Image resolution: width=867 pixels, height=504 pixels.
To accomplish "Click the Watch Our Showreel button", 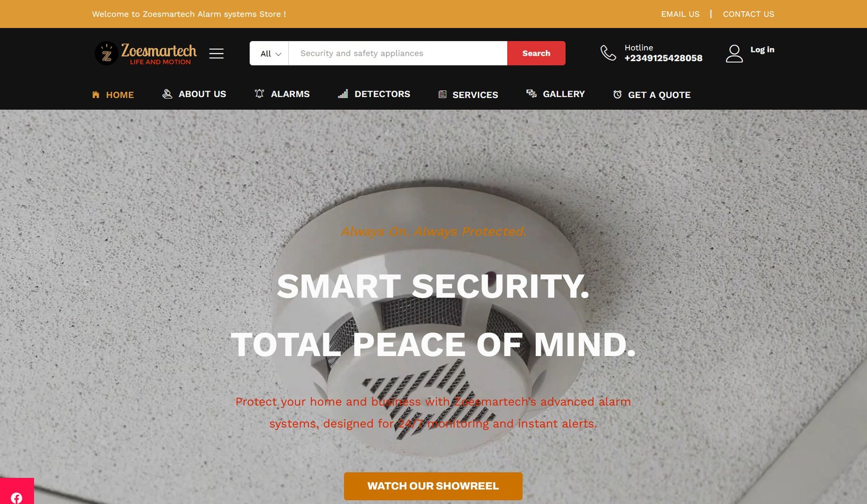I will click(x=433, y=486).
